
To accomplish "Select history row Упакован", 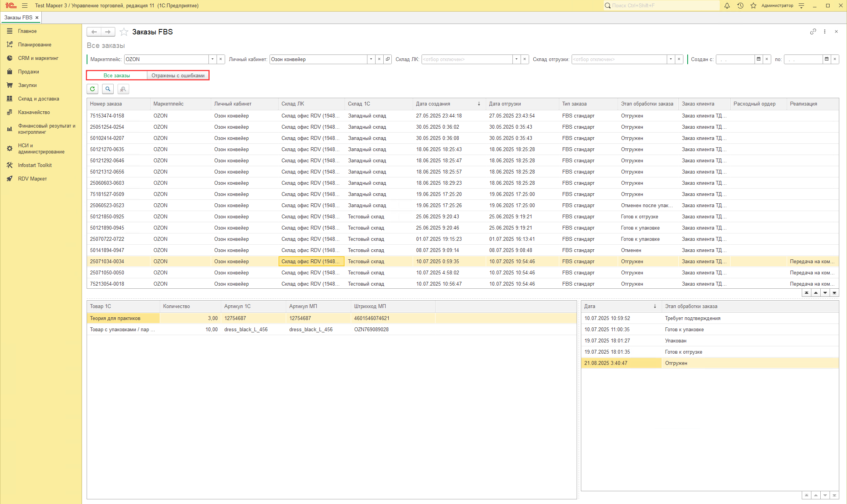I will tap(710, 341).
